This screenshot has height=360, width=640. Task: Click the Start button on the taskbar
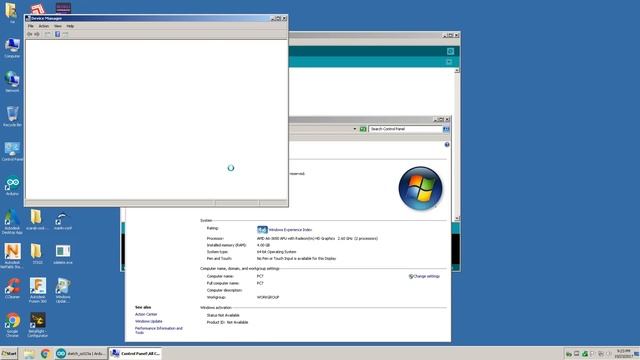[9, 353]
